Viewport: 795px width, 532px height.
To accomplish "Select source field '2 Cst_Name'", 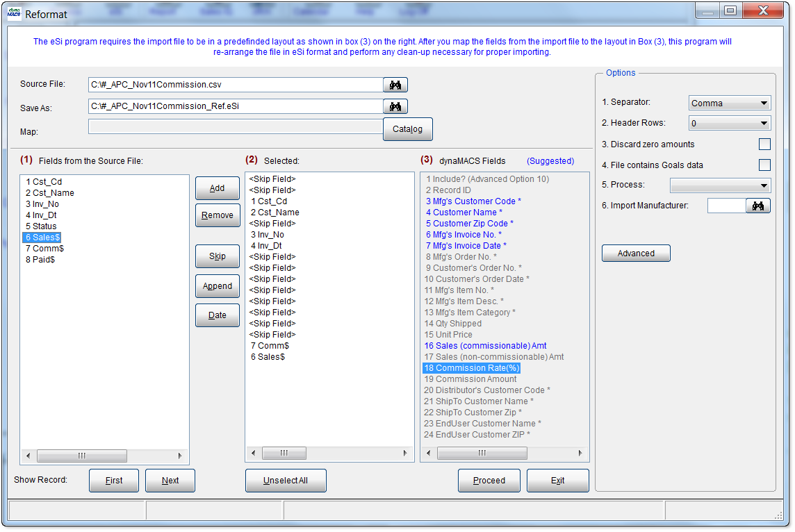I will click(50, 193).
